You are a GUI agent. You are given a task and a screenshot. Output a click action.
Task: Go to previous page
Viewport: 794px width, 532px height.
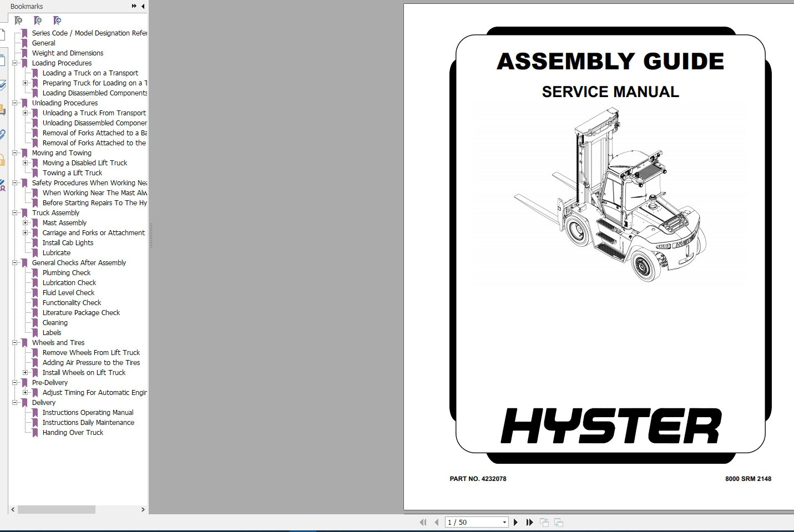pyautogui.click(x=437, y=522)
